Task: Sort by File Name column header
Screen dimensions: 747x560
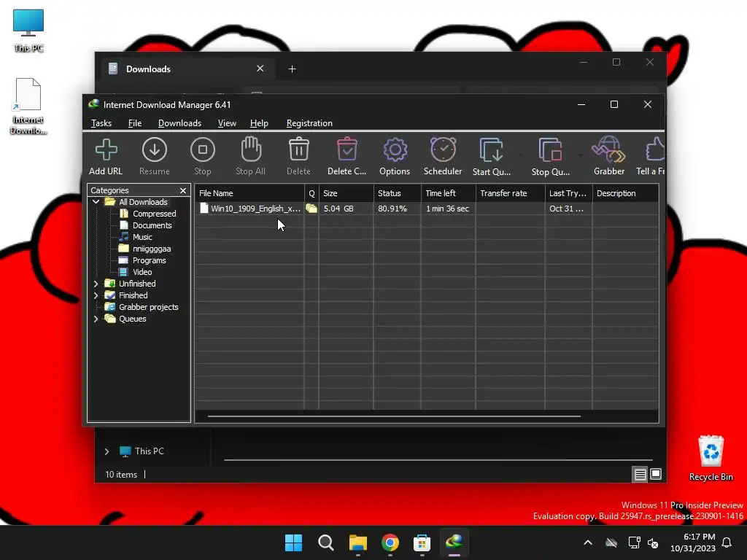Action: 249,193
